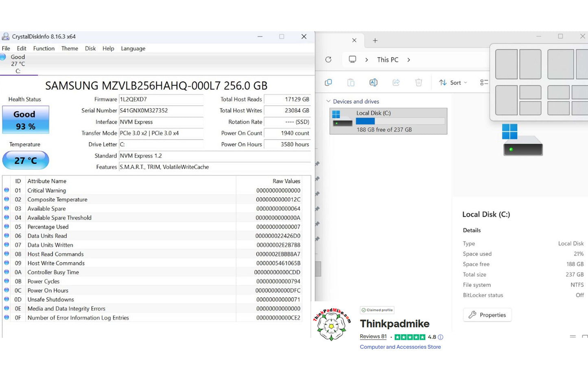Click the CrystalDiskInfo title bar app icon
The width and height of the screenshot is (588, 369).
pyautogui.click(x=6, y=37)
